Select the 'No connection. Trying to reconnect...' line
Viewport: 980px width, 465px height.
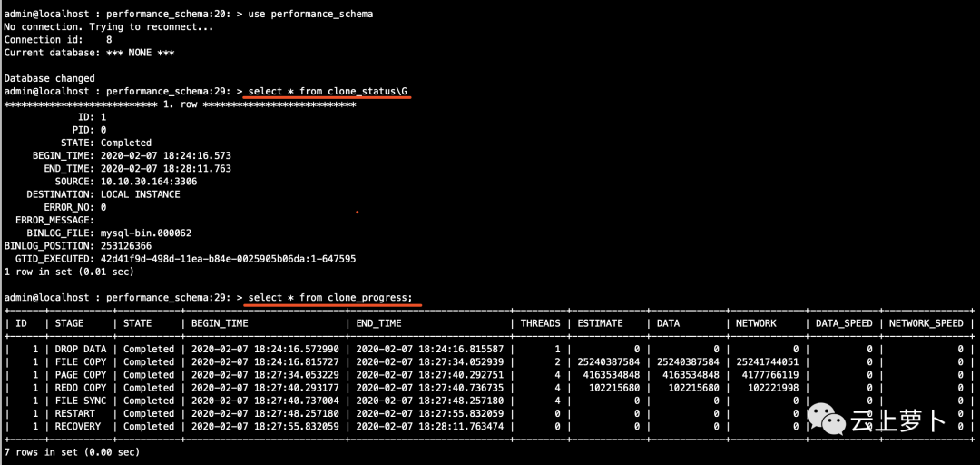[109, 27]
